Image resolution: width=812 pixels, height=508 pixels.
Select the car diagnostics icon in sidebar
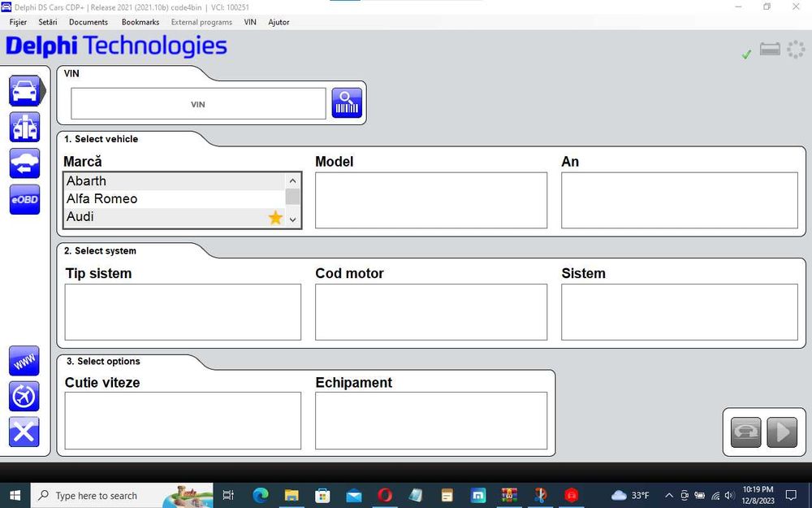pyautogui.click(x=24, y=91)
